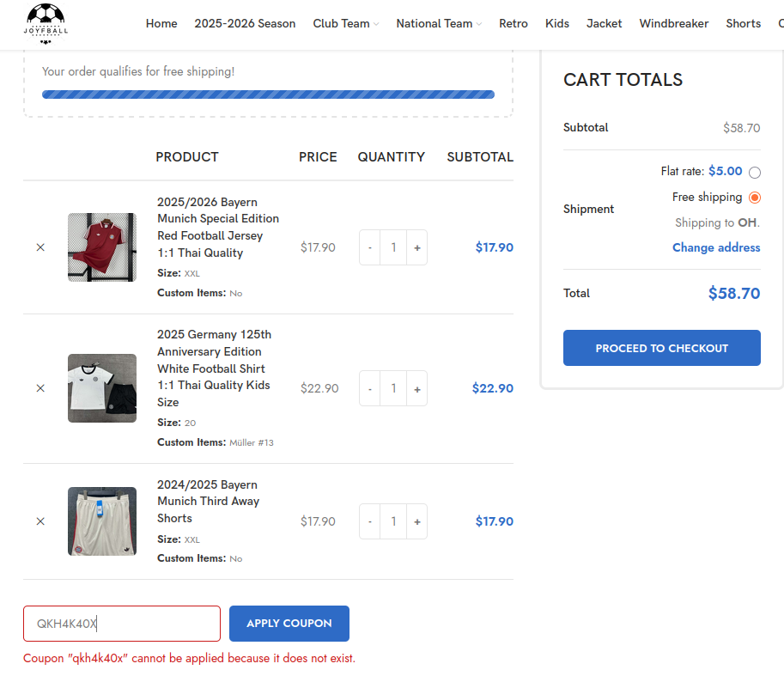Click the quantity field of Red Jersey
The width and height of the screenshot is (784, 676).
(393, 247)
